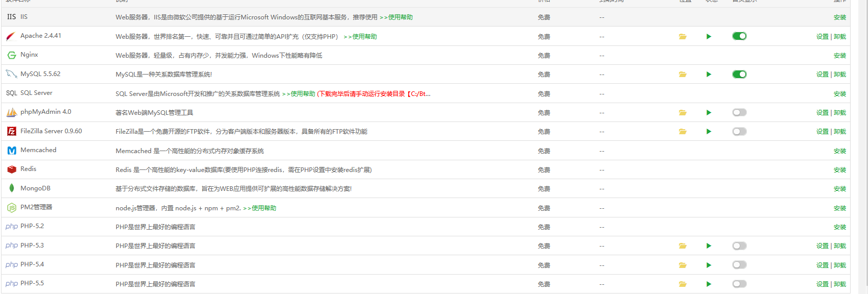This screenshot has width=868, height=294.
Task: Click 安装 to install Redis
Action: 840,170
